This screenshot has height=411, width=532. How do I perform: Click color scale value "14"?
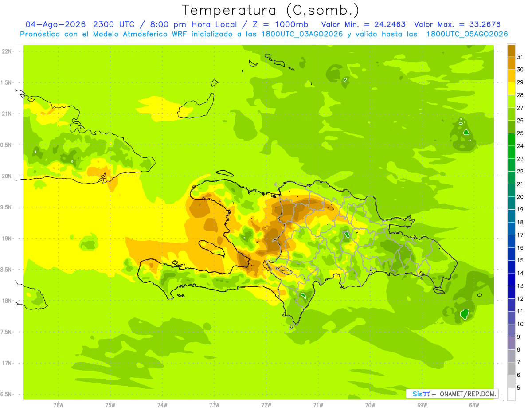(x=520, y=273)
